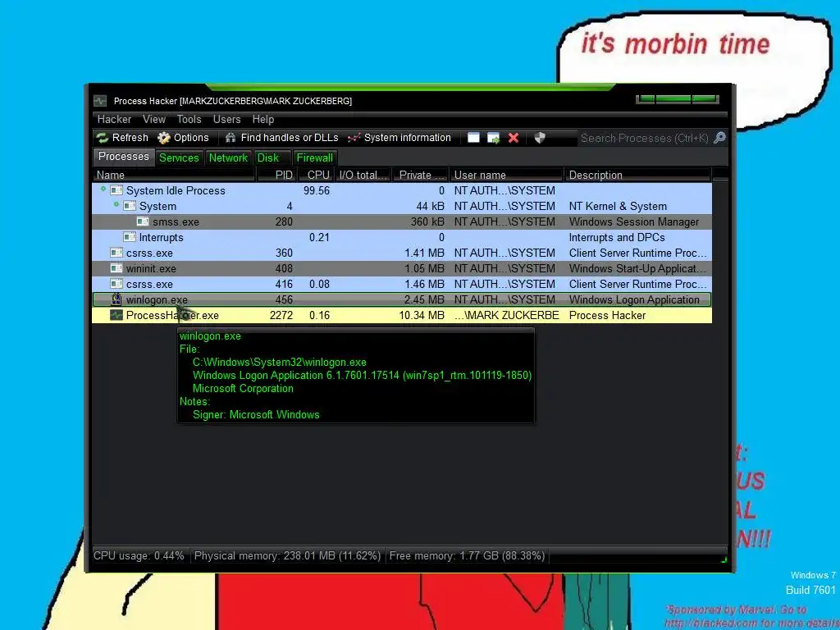Click Physical memory status bar entry
The image size is (840, 630).
(x=287, y=556)
